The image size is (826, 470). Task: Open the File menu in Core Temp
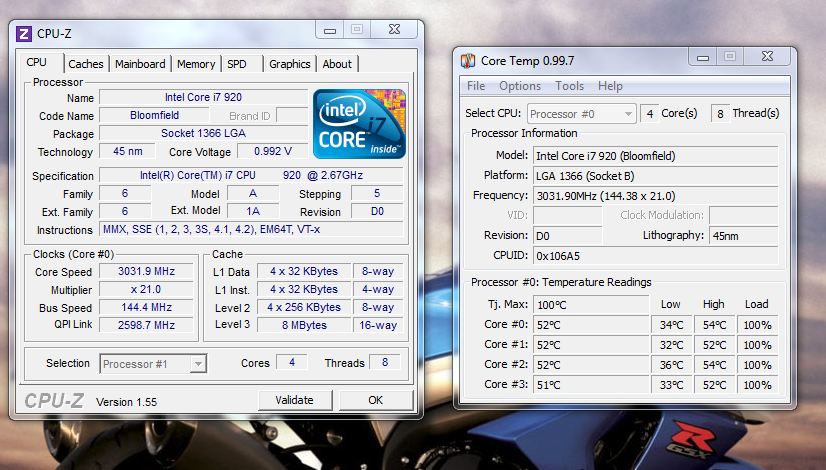coord(476,86)
